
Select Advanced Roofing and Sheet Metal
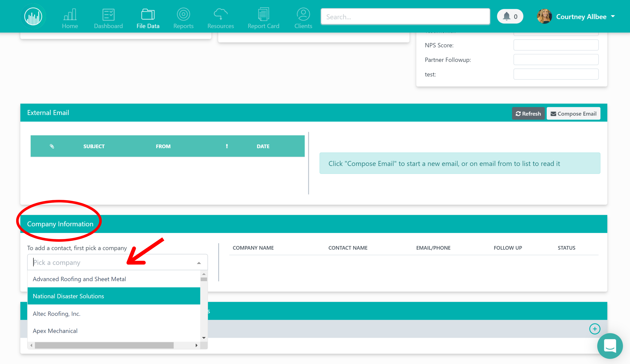[x=114, y=279]
